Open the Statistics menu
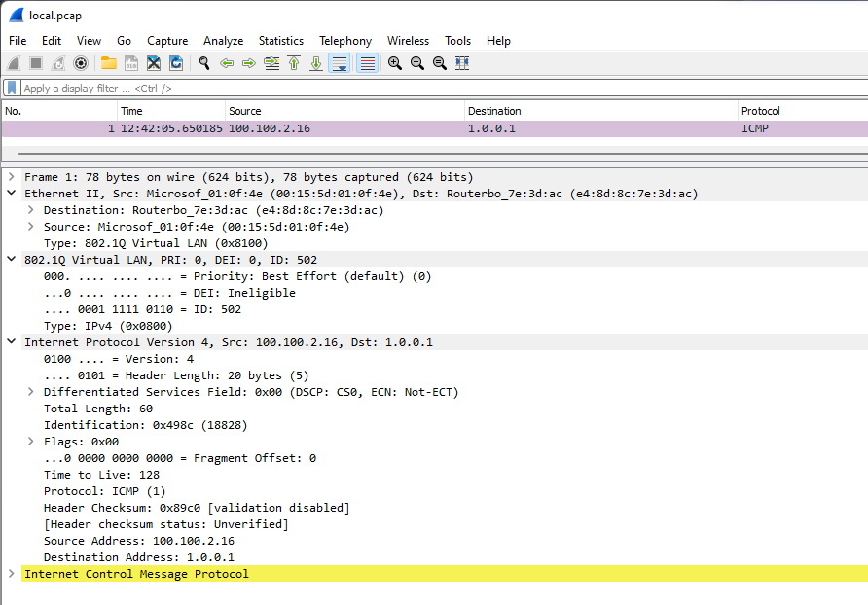The image size is (868, 605). pos(280,41)
